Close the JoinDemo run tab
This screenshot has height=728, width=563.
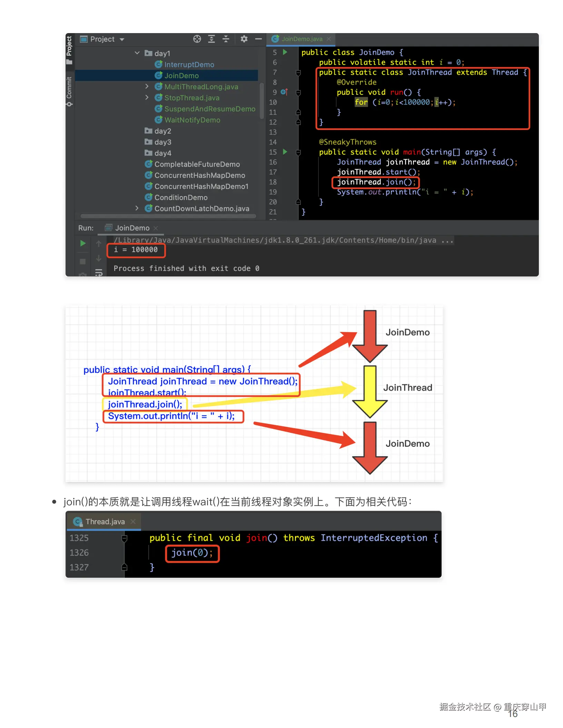pyautogui.click(x=156, y=228)
